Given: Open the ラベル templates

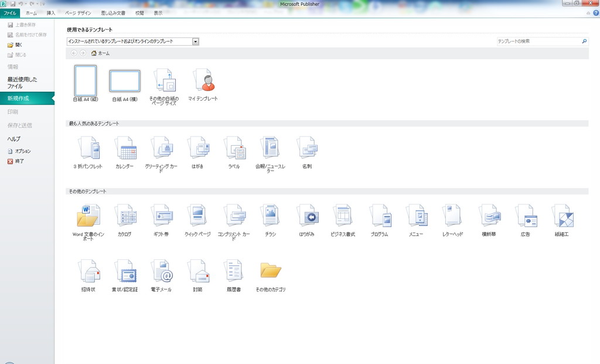Looking at the screenshot, I should click(234, 153).
